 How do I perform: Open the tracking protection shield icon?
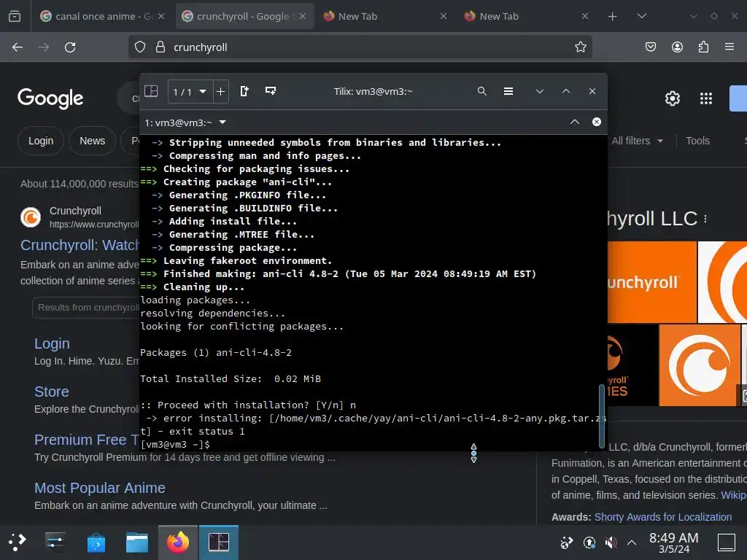[139, 47]
